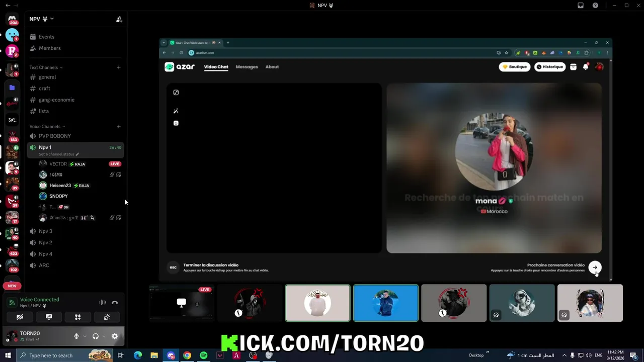Open the soundboard button in voice panel

click(x=107, y=317)
